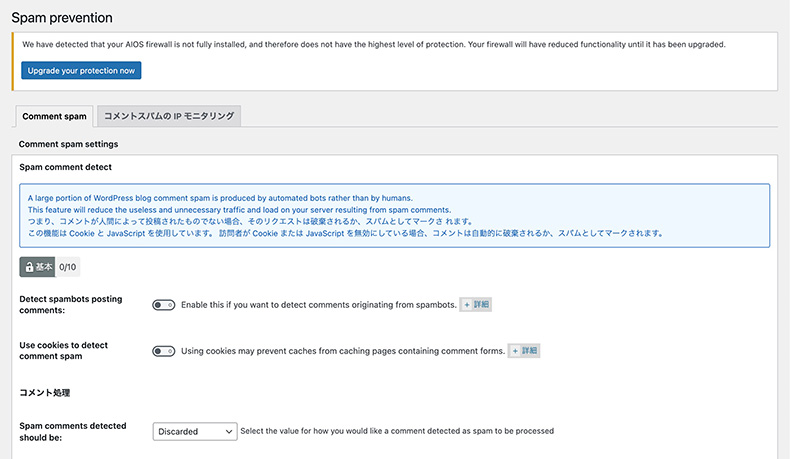The width and height of the screenshot is (790, 459).
Task: Click the Spam prevention page heading
Action: (62, 18)
